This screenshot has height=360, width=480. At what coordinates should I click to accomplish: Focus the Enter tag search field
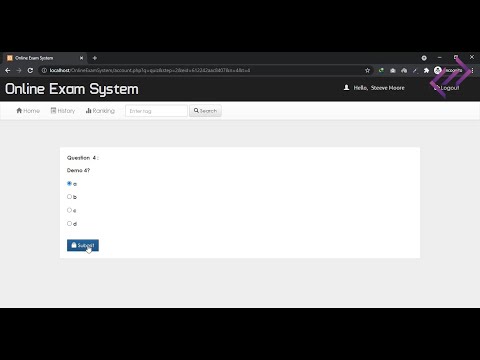click(156, 111)
